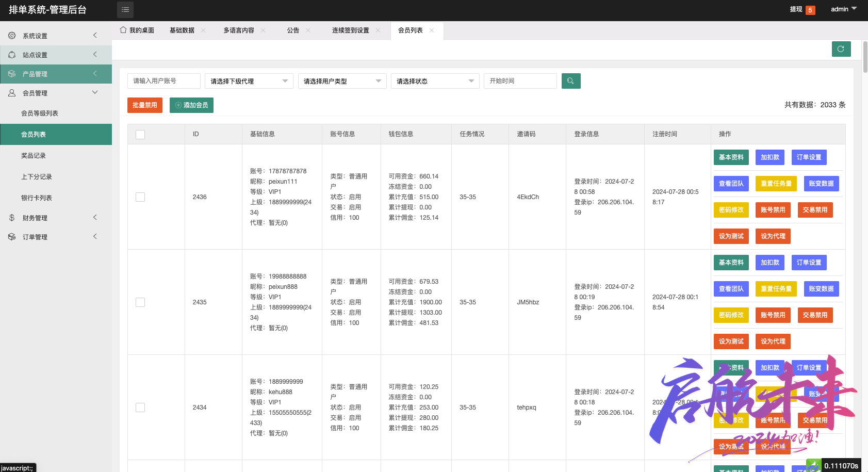Click the 提现 notification badge 5

(x=810, y=10)
